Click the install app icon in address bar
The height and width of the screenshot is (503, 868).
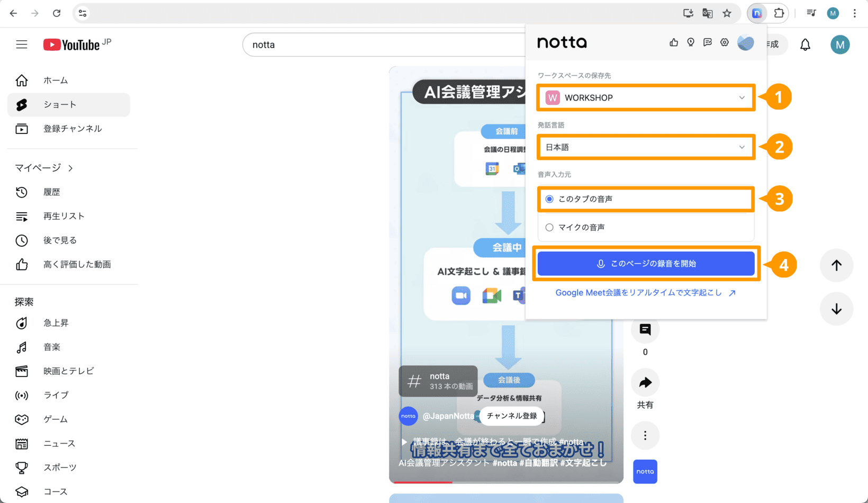688,13
